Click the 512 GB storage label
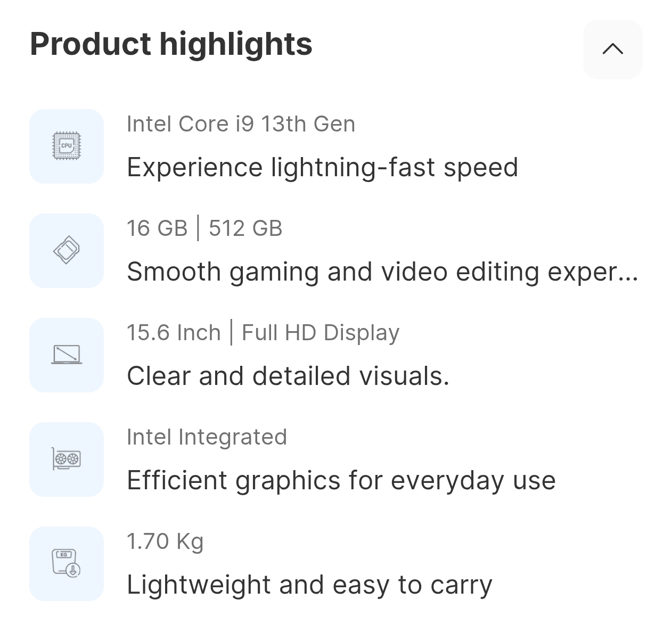This screenshot has height=624, width=672. click(245, 228)
